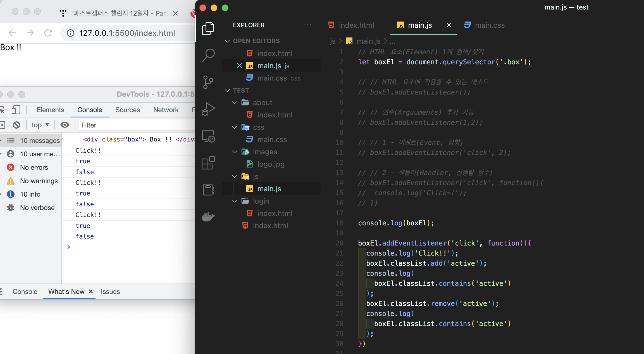Switch to main.css editor tab
Image resolution: width=644 pixels, height=354 pixels.
485,25
